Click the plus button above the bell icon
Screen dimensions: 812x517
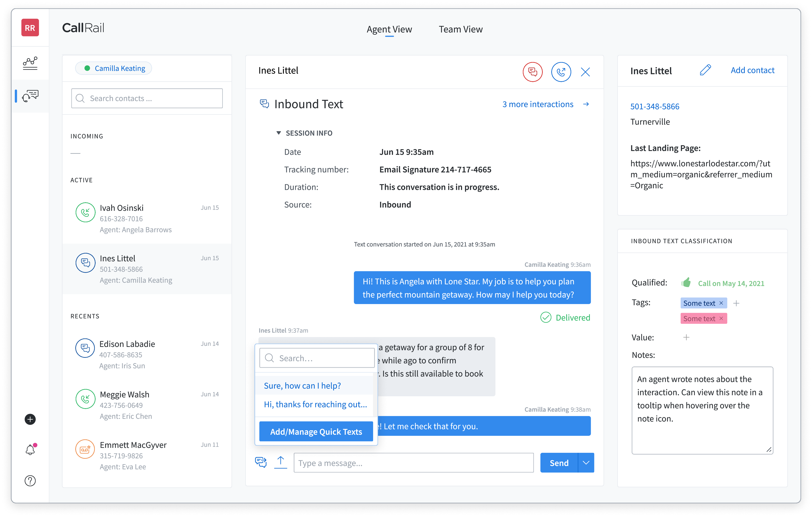pos(30,420)
